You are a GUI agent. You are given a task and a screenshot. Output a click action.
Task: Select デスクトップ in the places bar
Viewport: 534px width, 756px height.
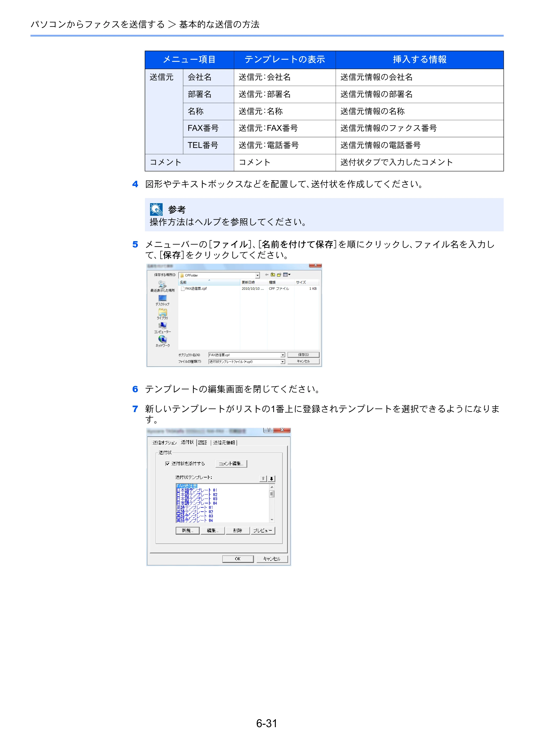coord(162,300)
